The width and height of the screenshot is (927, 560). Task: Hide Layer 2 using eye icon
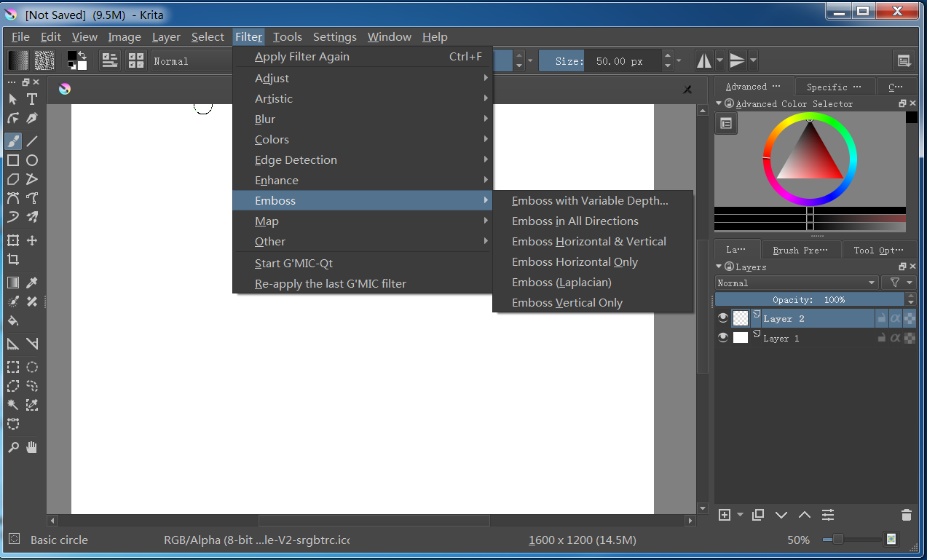pyautogui.click(x=723, y=318)
